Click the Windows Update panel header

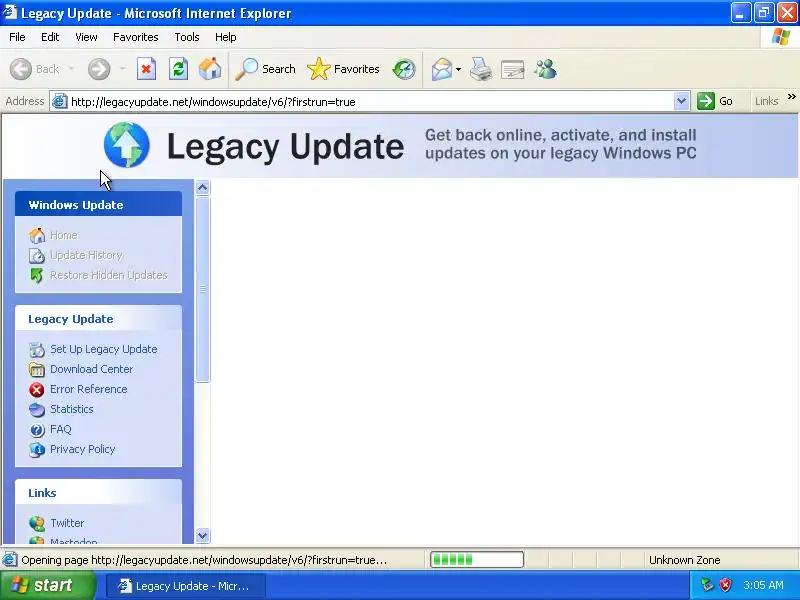pos(98,204)
